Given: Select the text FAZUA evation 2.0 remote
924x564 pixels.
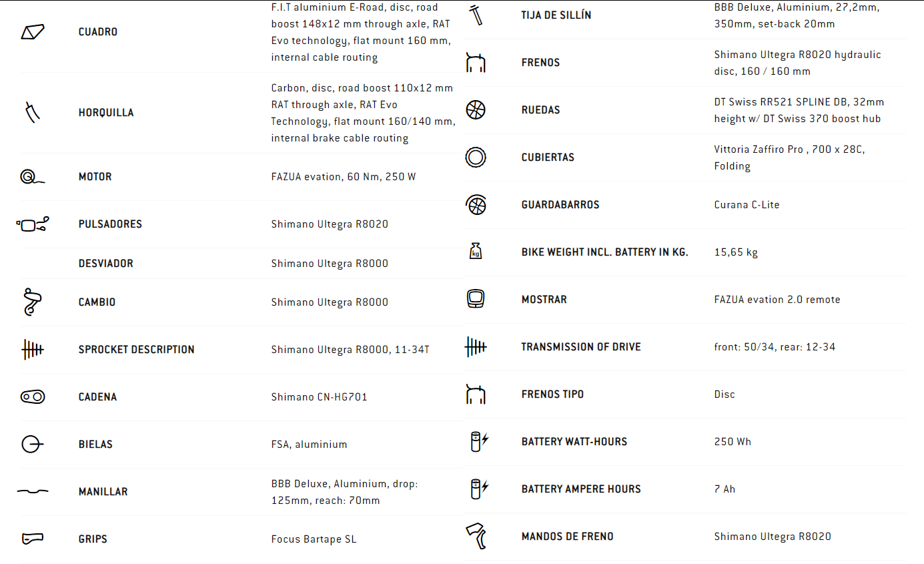Looking at the screenshot, I should [777, 300].
